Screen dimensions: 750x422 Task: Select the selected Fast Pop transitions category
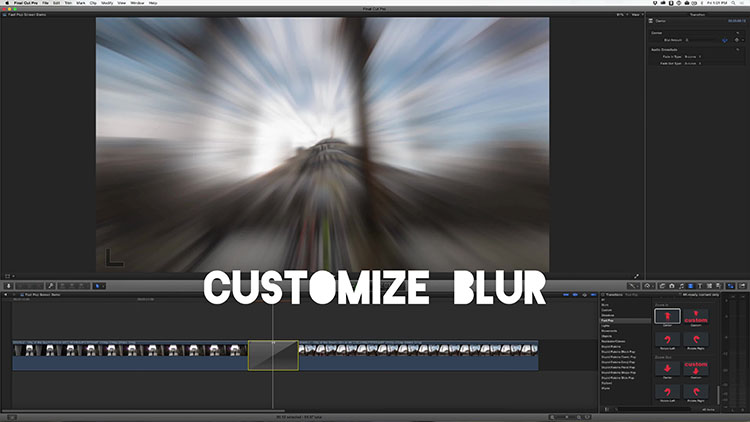click(625, 321)
